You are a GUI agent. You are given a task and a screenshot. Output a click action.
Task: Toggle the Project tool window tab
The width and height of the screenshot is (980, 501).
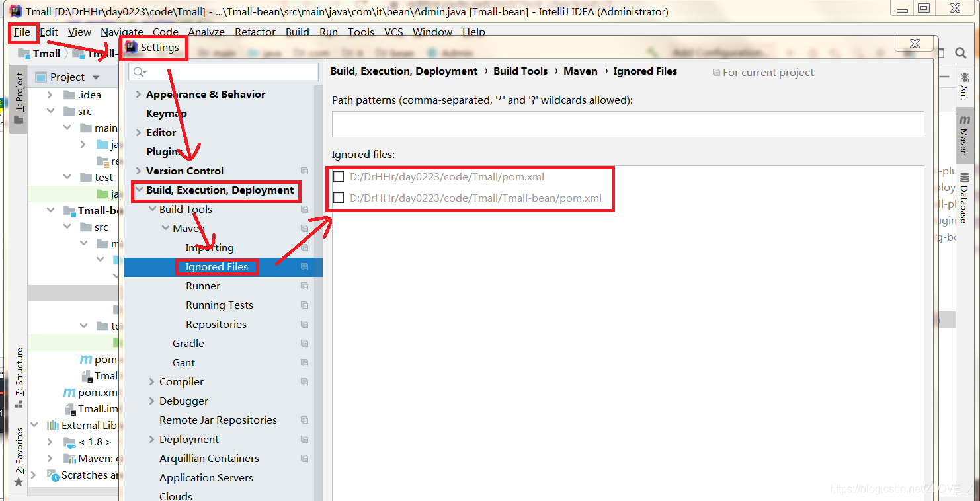pos(19,99)
